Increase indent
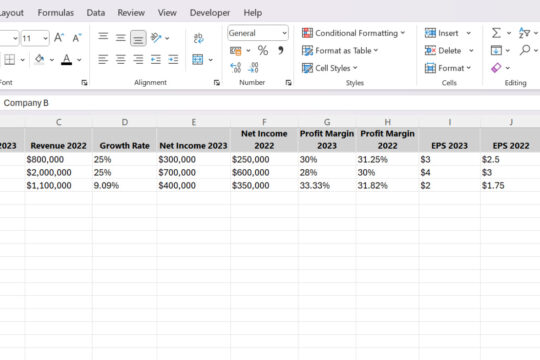540x360 pixels. point(173,59)
